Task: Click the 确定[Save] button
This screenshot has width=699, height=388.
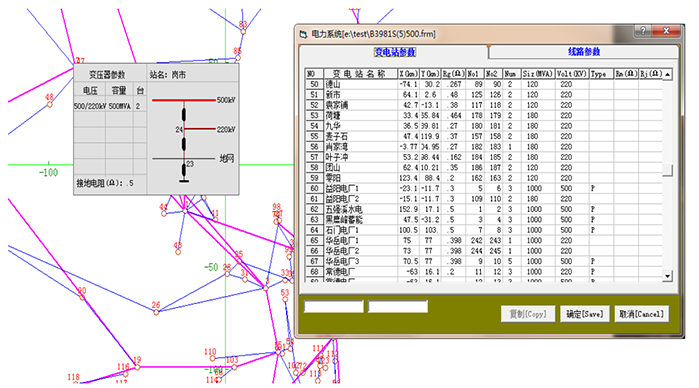Action: tap(584, 314)
